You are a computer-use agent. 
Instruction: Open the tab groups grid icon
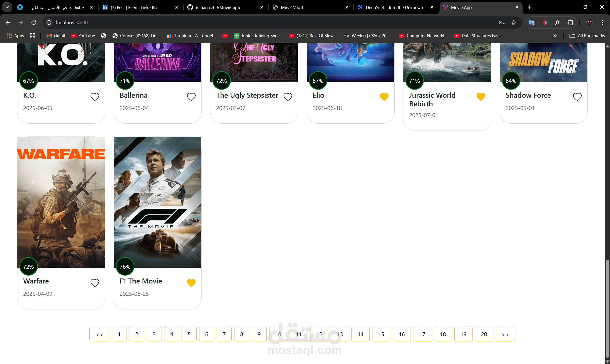pos(32,36)
